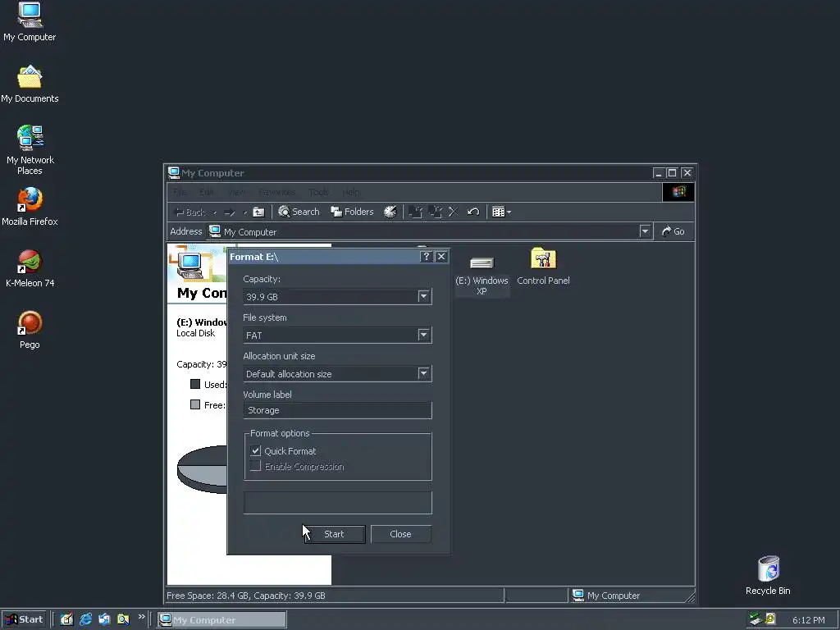This screenshot has width=840, height=630.
Task: Click the disk usage pie chart
Action: pos(203,469)
